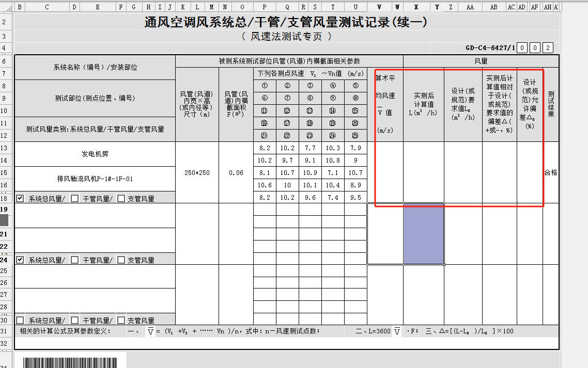Click the code digit box containing 2
This screenshot has width=588, height=368.
pyautogui.click(x=548, y=48)
